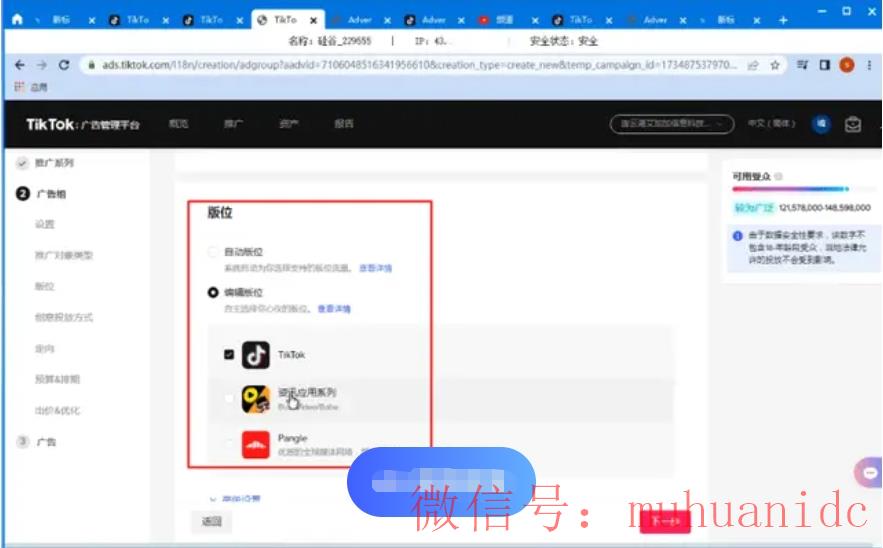Select 广告组 step in sidebar
Viewport: 883px width, 548px height.
pyautogui.click(x=51, y=194)
